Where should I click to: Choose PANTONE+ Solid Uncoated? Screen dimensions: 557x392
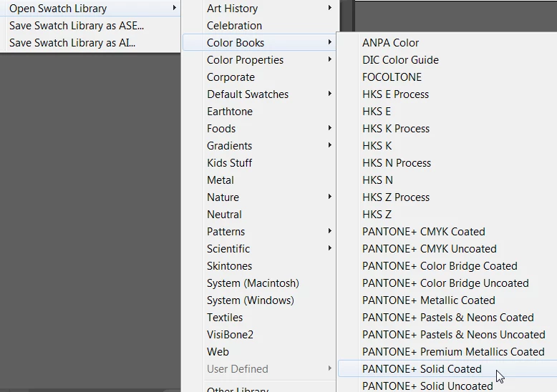447,386
